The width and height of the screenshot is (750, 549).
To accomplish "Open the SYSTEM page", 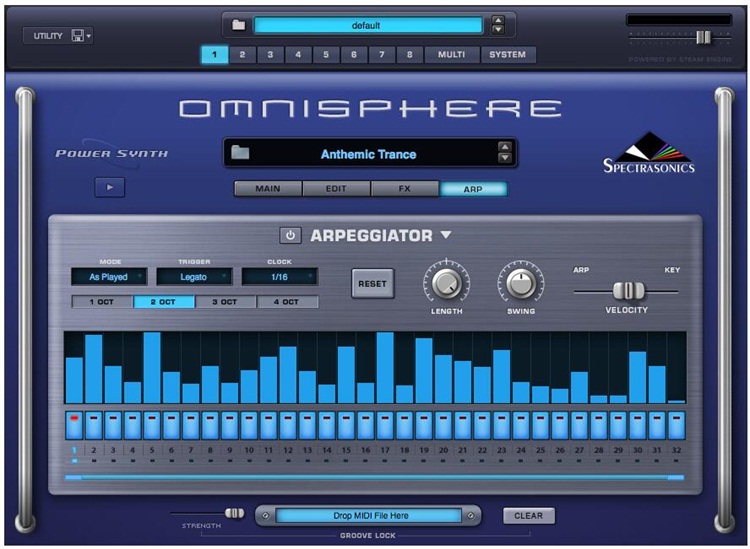I will [507, 55].
